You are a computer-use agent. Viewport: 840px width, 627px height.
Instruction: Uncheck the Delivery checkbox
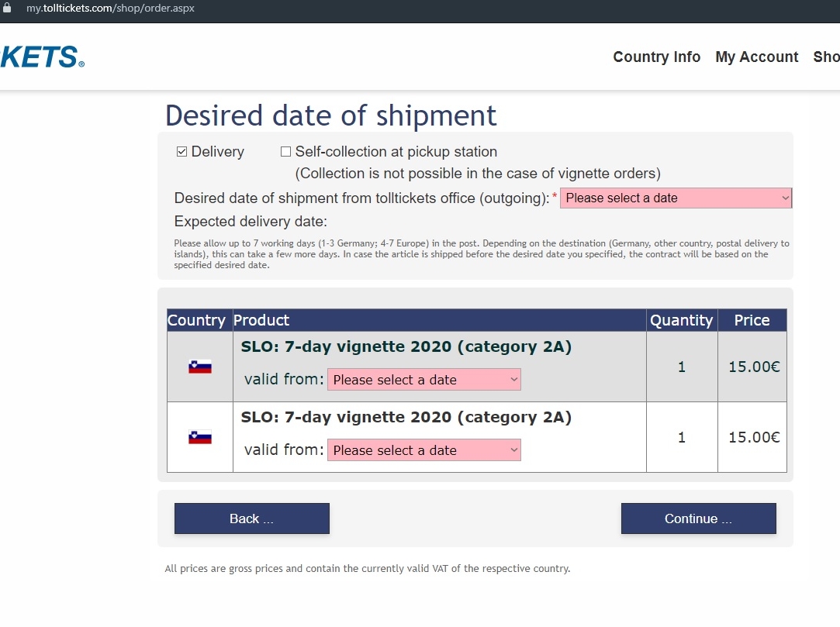182,152
